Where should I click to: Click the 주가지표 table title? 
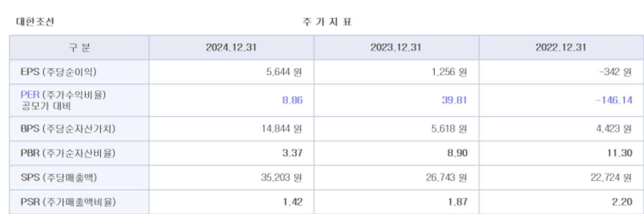click(327, 22)
